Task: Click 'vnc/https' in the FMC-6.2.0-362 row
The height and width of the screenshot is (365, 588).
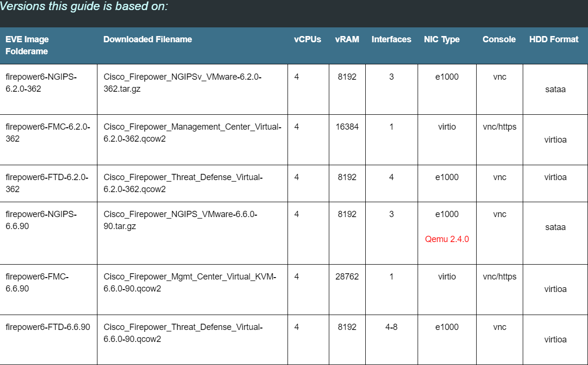Action: coord(500,127)
